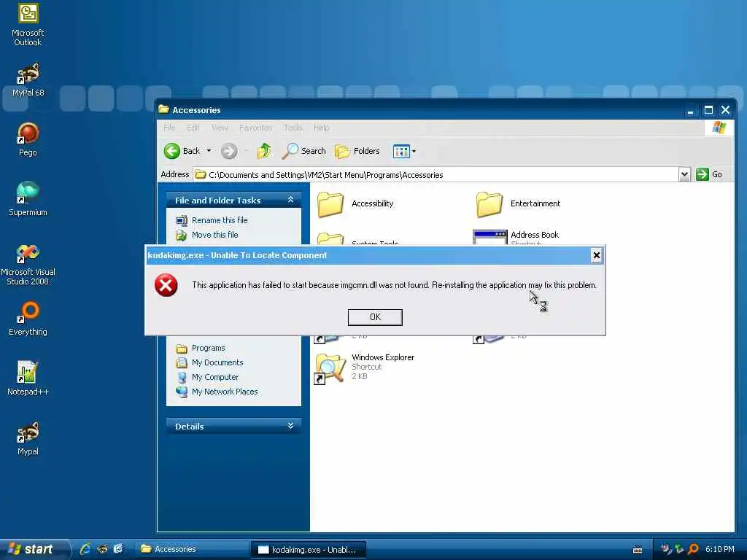Go Back in Accessories window
The width and height of the screenshot is (747, 560).
(x=182, y=151)
